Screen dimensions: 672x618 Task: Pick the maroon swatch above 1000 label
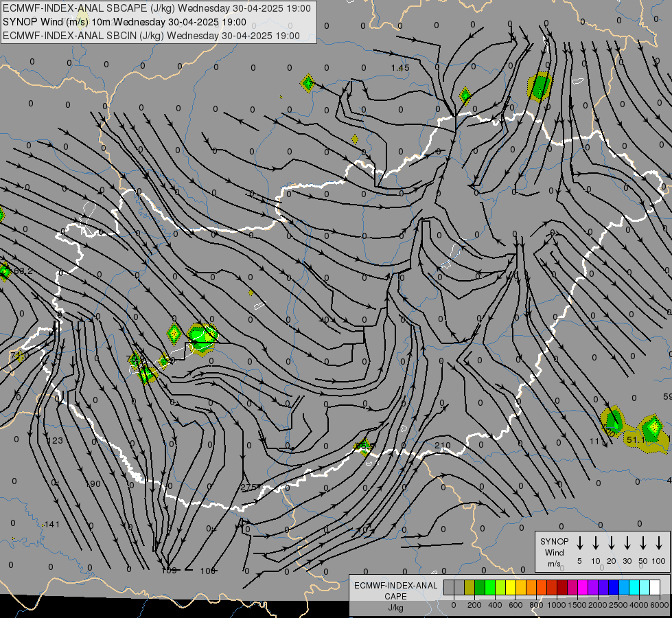(562, 587)
